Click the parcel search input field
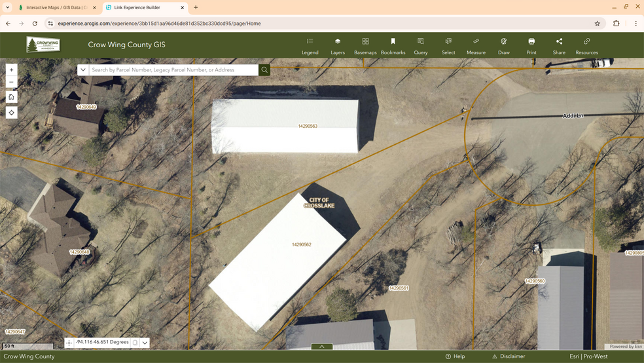Image resolution: width=644 pixels, height=363 pixels. click(173, 70)
